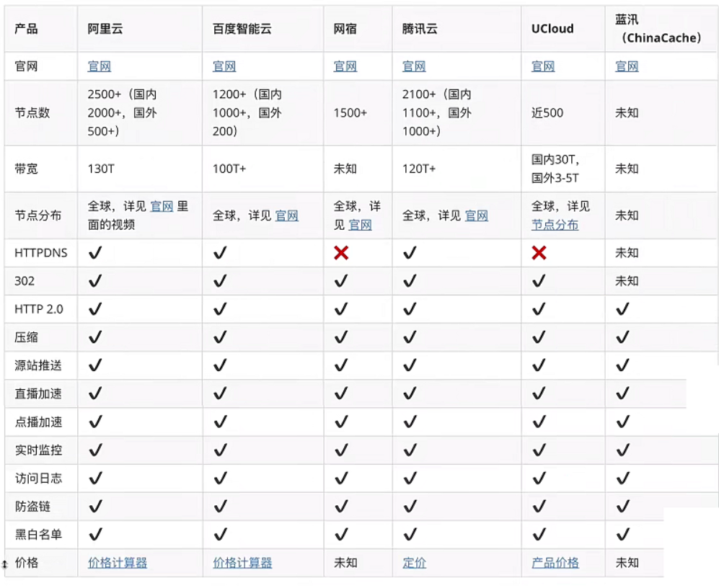Click 阿里云 HTTPDNS check mark
Viewport: 719px width, 588px height.
tap(95, 252)
